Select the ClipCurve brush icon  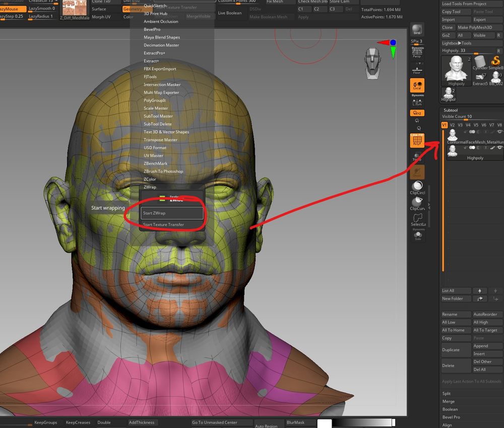(x=417, y=204)
